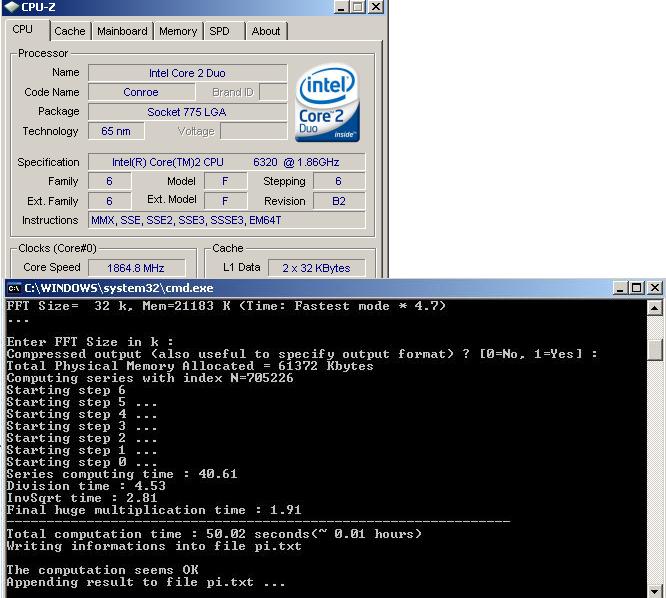666x598 pixels.
Task: Click the 'InvSqrt time : 2.81' line
Action: 82,498
